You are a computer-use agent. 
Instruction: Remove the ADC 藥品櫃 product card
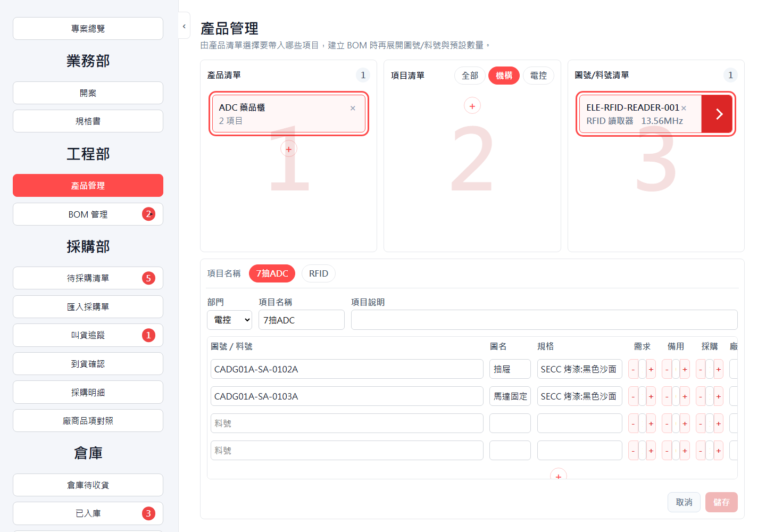click(x=353, y=108)
